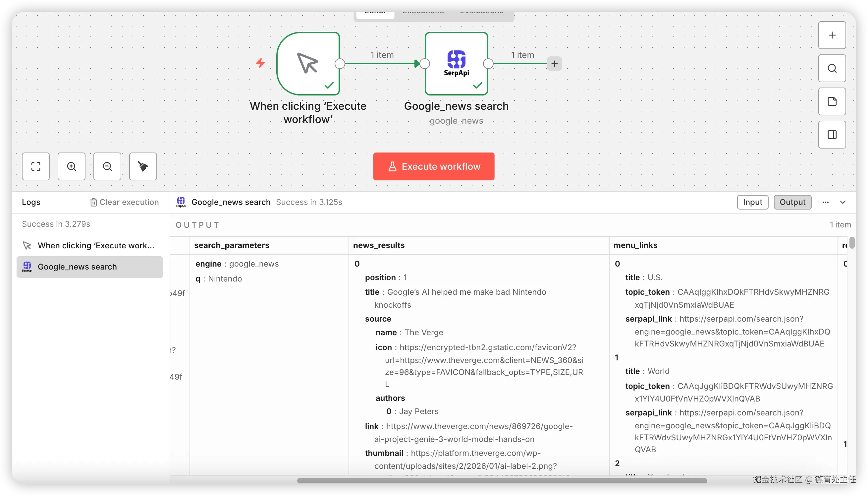Click Clear execution in Logs header
The image size is (868, 496).
coord(124,202)
